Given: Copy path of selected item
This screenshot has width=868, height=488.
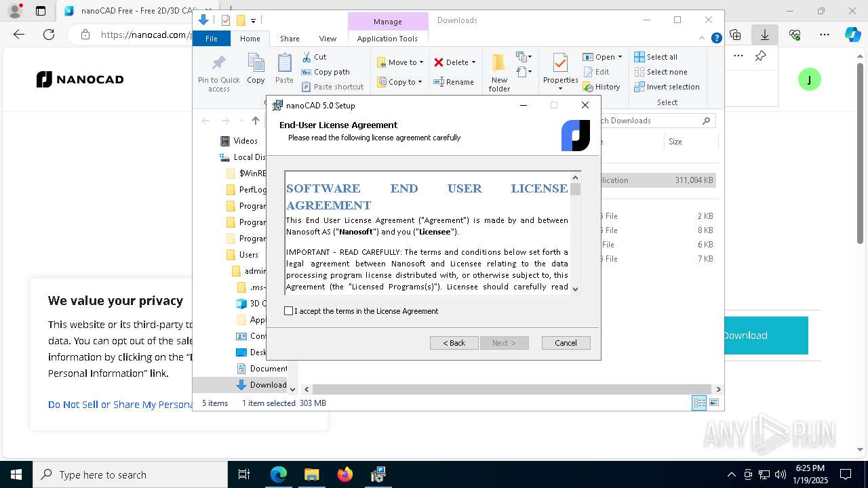Looking at the screenshot, I should point(325,72).
